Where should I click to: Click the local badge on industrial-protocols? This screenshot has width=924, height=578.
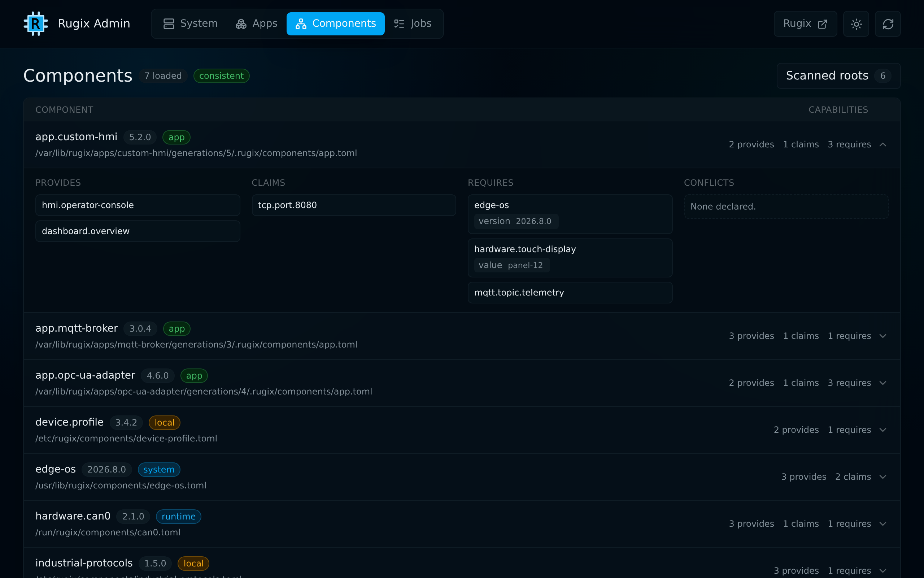[193, 564]
